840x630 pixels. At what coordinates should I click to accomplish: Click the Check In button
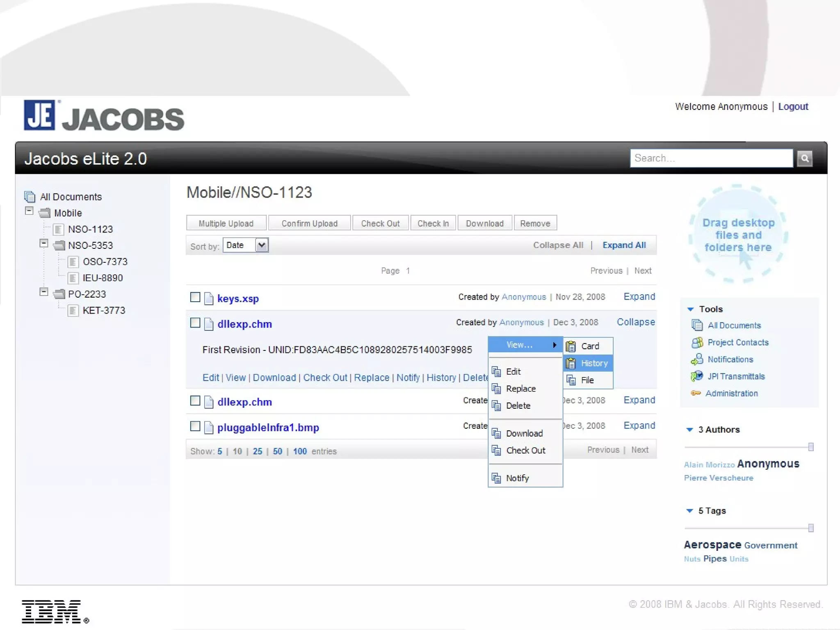point(433,223)
